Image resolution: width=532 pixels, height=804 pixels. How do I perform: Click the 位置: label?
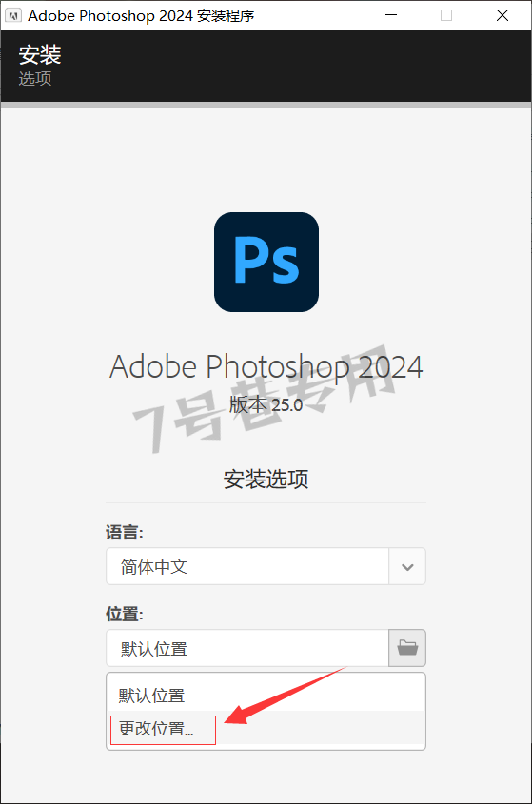pyautogui.click(x=124, y=614)
